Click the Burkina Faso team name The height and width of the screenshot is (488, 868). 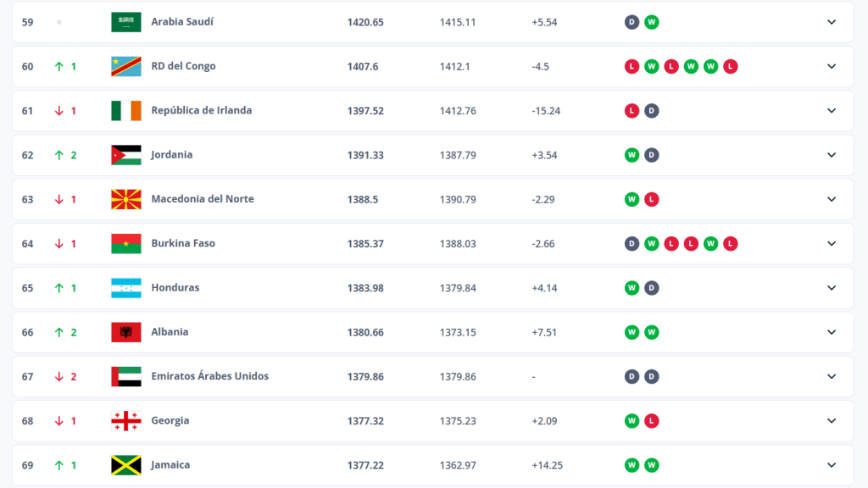(x=182, y=244)
